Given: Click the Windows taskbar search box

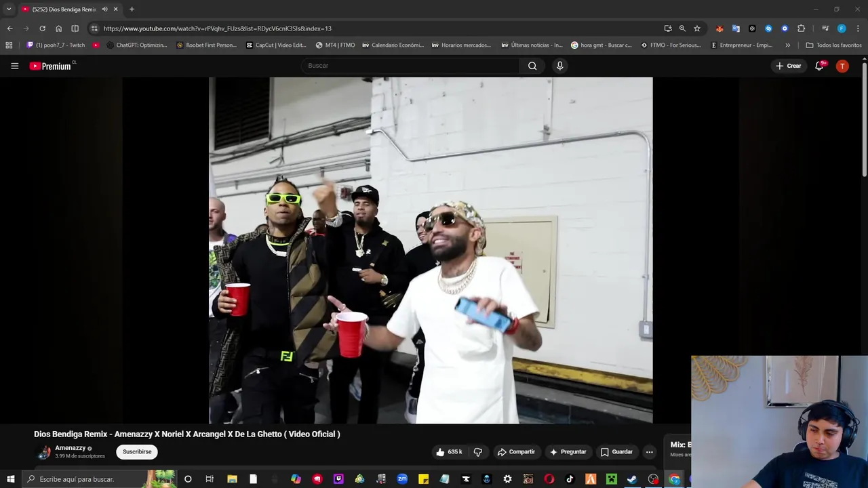Looking at the screenshot, I should point(98,479).
